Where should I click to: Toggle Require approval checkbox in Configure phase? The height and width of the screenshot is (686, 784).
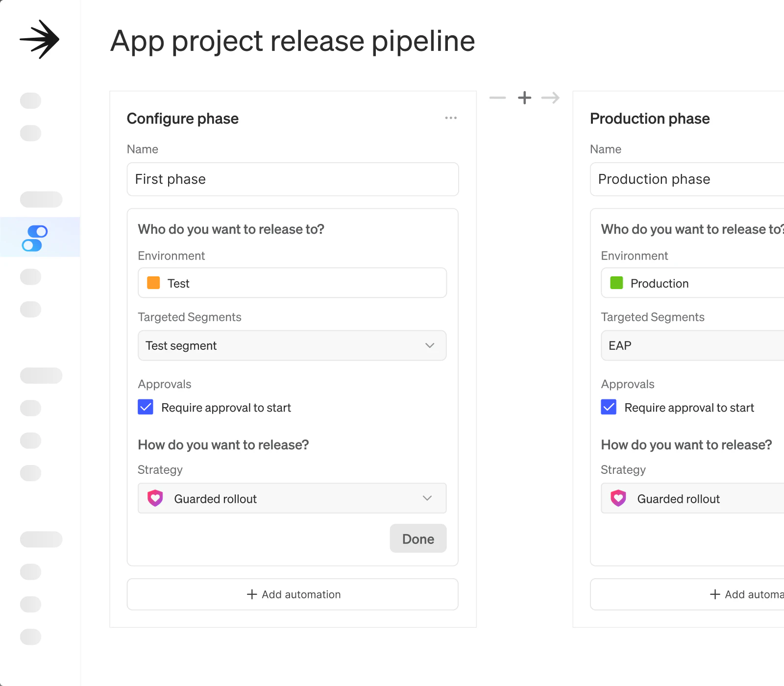pyautogui.click(x=146, y=407)
